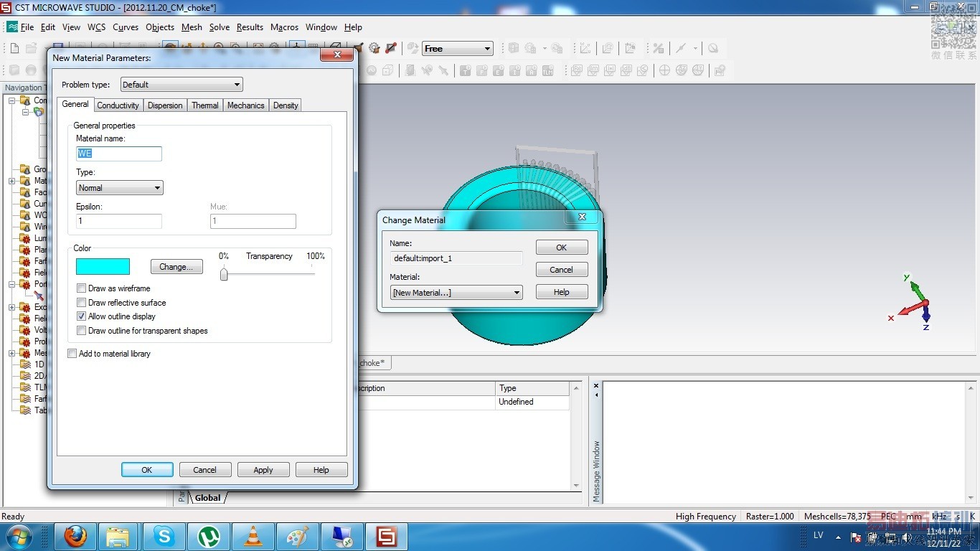The width and height of the screenshot is (980, 551).
Task: Click Cancel in Change Material dialog
Action: click(562, 270)
